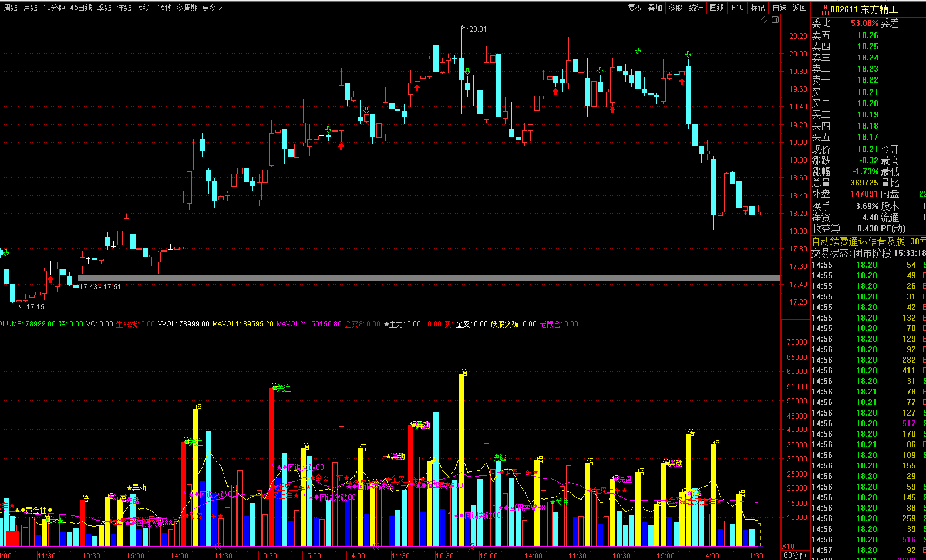Click the 卖五 18.26 ask row
The height and width of the screenshot is (560, 926).
click(x=868, y=35)
